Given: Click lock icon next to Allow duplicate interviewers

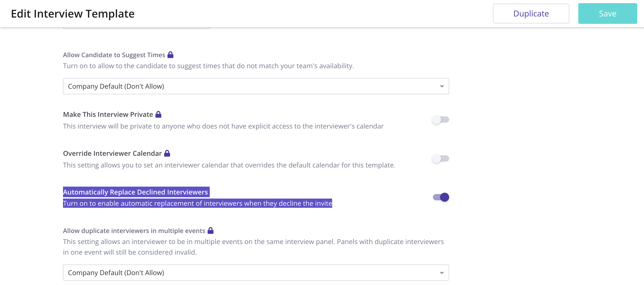Looking at the screenshot, I should point(210,231).
